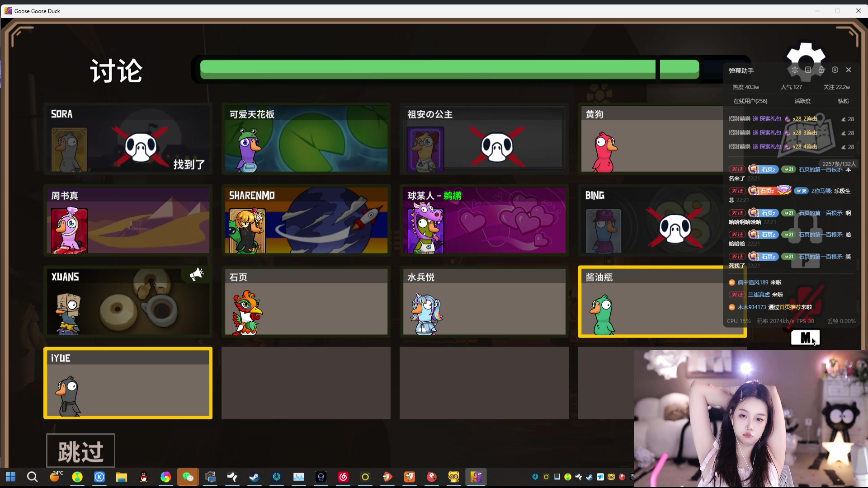Click 关注 badge next to 乐极生悲 message
The image size is (868, 488).
(x=737, y=191)
